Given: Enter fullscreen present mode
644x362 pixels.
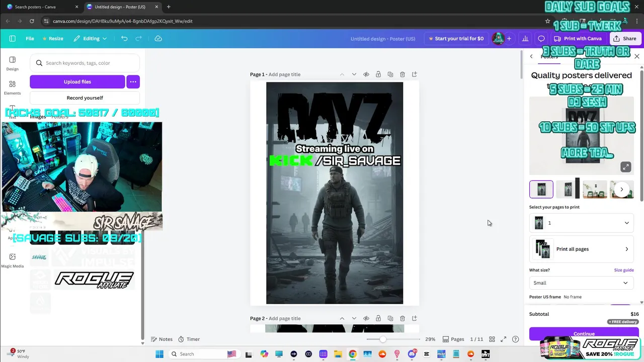Looking at the screenshot, I should coord(504,339).
